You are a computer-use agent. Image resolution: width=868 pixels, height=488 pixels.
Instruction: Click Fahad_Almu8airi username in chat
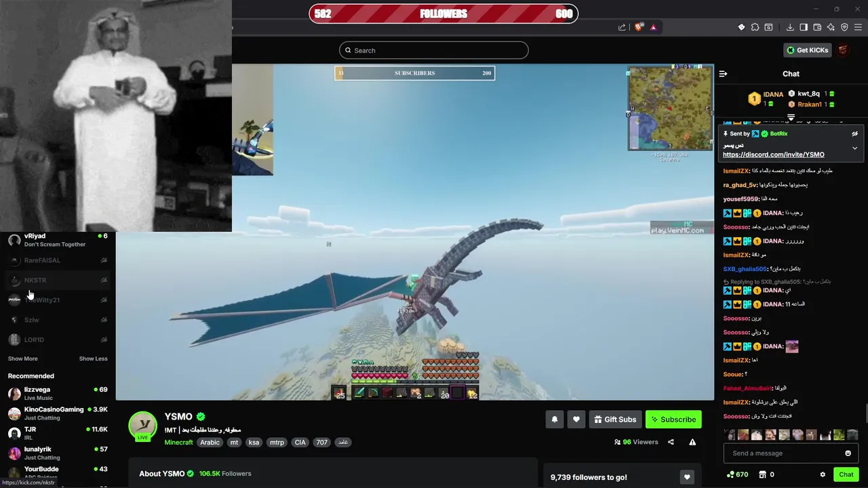pos(747,388)
